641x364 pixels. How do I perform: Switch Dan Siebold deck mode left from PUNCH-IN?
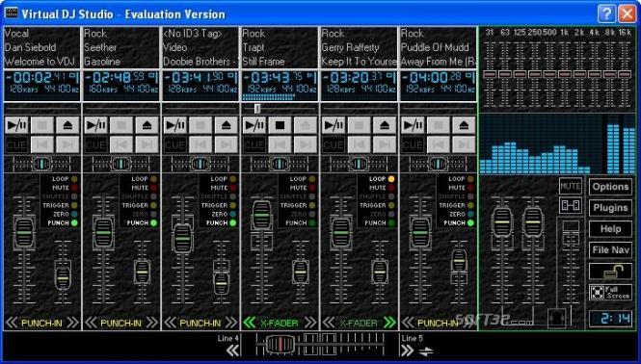(x=12, y=323)
